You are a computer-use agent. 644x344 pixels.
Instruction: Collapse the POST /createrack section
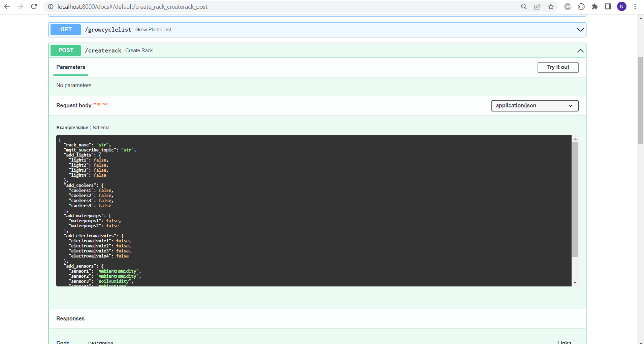tap(580, 50)
